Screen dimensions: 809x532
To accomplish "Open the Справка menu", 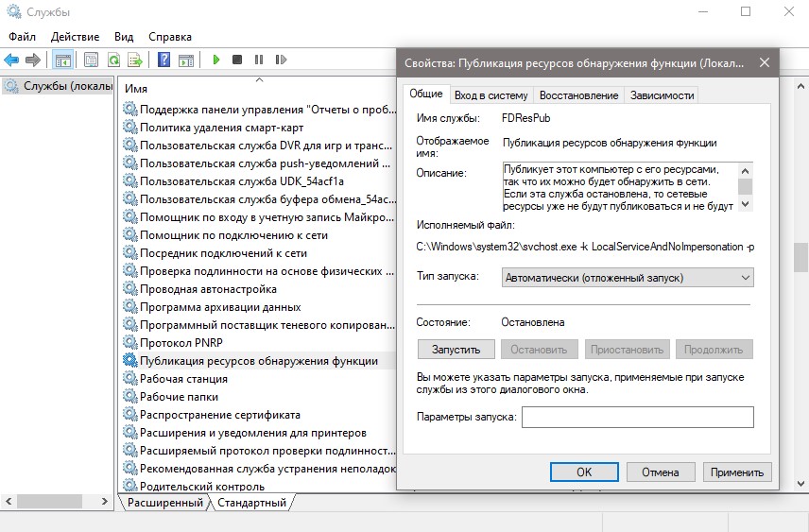I will [170, 37].
